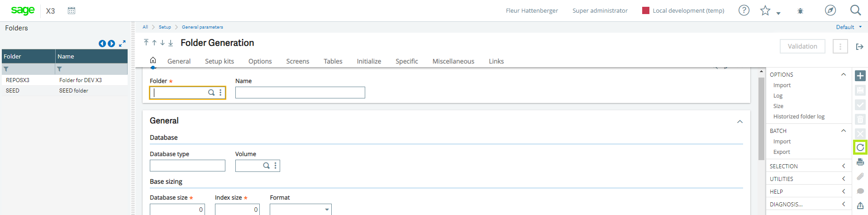The image size is (868, 215).
Task: Click the Validation button
Action: pos(802,46)
